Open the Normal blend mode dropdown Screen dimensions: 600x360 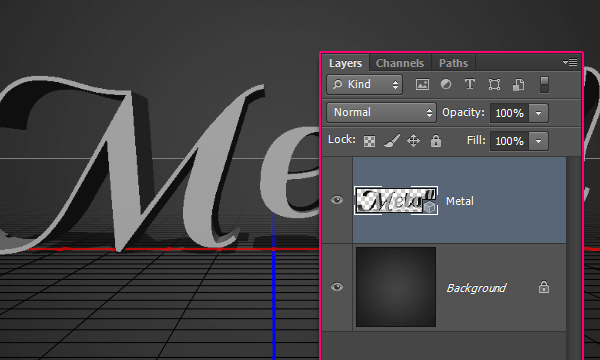point(381,112)
